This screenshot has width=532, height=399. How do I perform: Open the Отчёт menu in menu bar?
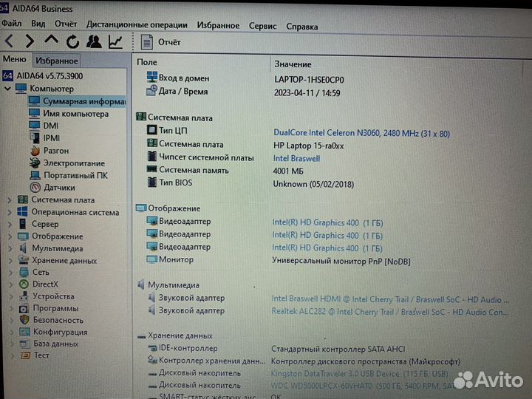coord(66,24)
